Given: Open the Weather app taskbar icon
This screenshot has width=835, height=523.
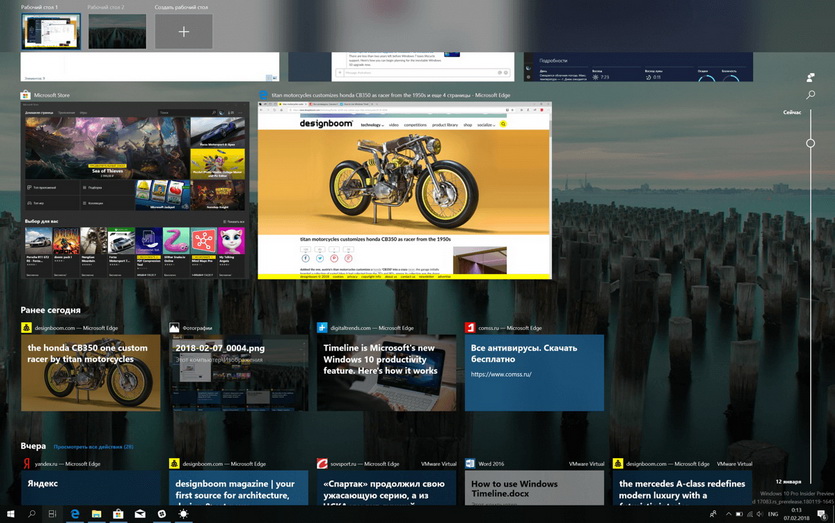Looking at the screenshot, I should click(x=183, y=514).
